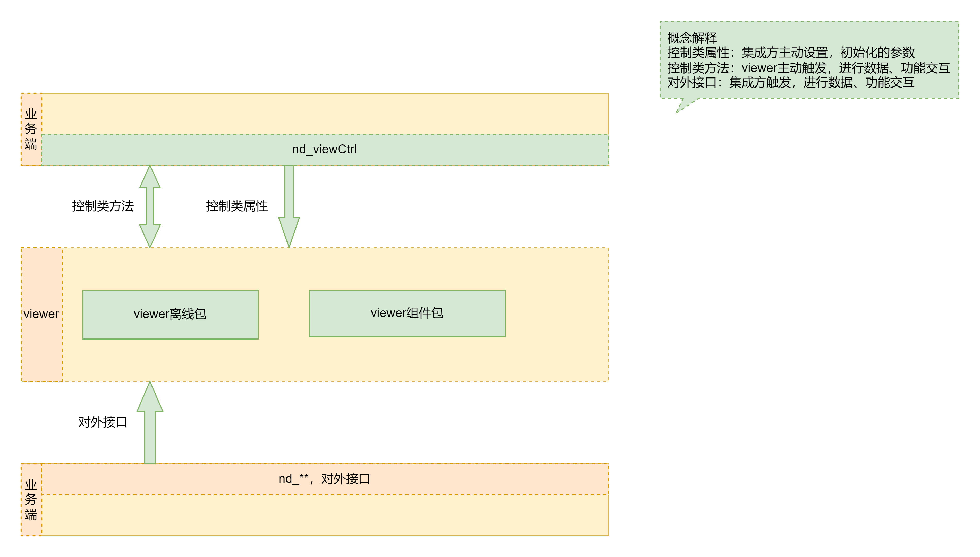
Task: Click the nd_**，对外接口 bar
Action: point(324,479)
